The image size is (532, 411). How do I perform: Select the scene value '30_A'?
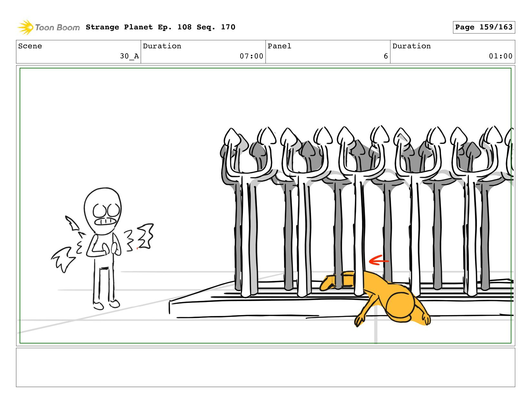click(x=129, y=56)
